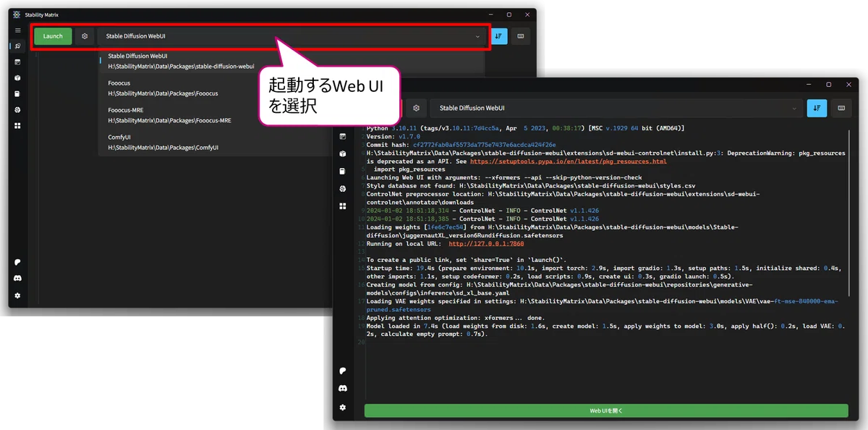Screen dimensions: 868x430
Task: Open Settings gear at bottom of back window sidebar
Action: 17,295
